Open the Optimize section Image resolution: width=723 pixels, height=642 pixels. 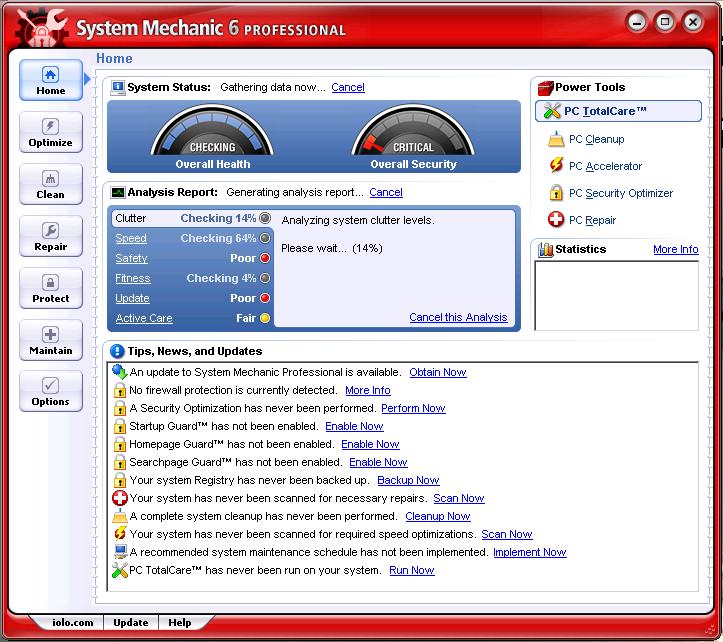click(51, 132)
